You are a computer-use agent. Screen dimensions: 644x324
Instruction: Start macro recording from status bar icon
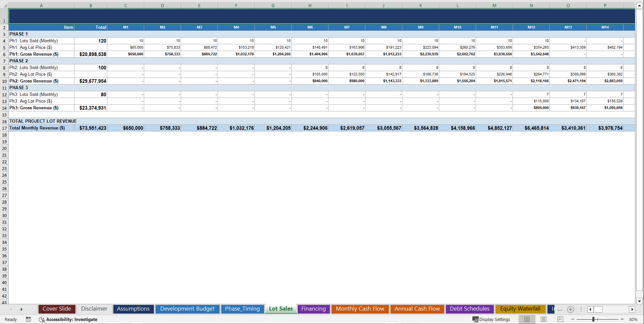coord(28,319)
